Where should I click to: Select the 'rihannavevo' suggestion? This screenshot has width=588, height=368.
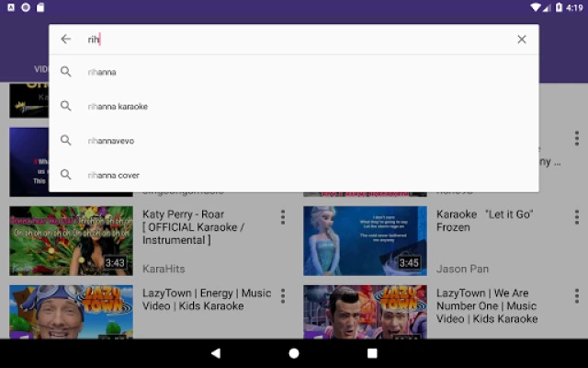click(x=113, y=141)
